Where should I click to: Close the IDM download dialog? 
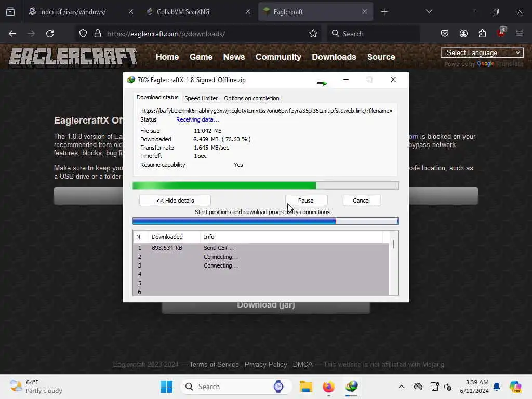tap(393, 79)
